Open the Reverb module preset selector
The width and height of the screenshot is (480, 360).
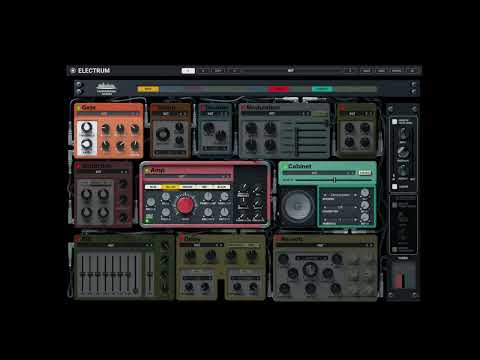click(325, 245)
